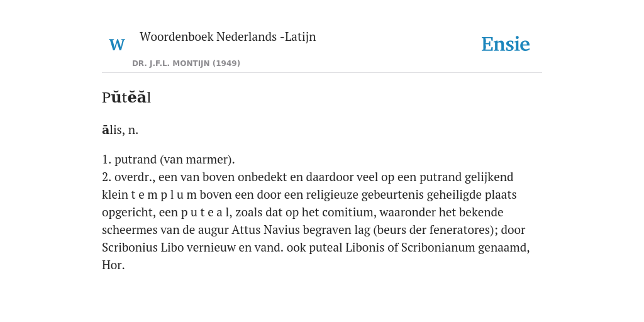Click definition one 'putrand (van marmer)'

(x=175, y=159)
